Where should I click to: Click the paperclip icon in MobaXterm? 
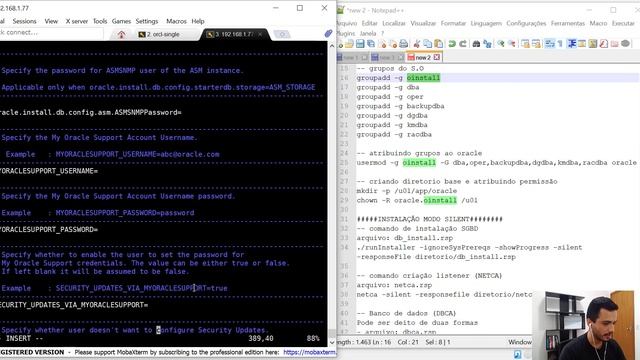[x=328, y=33]
